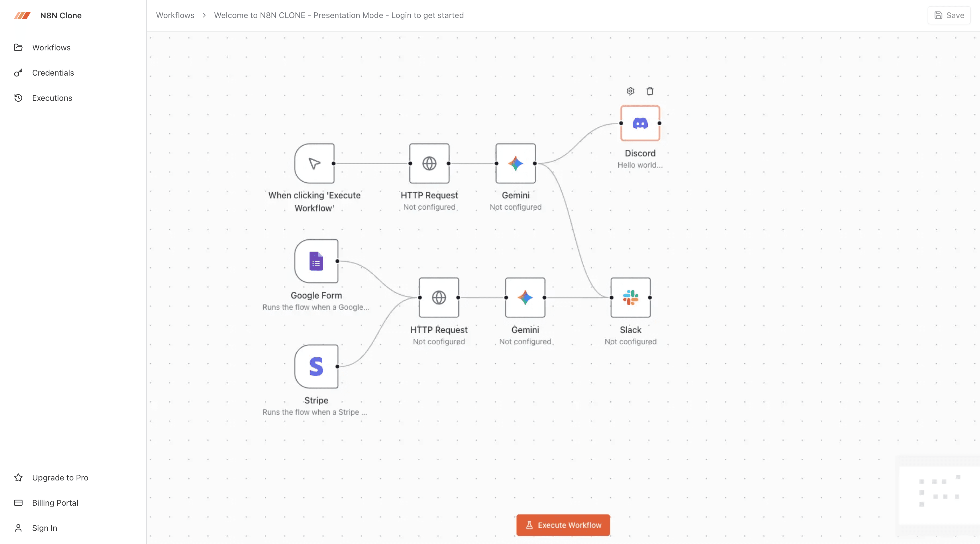The image size is (980, 544).
Task: Click the Workflows breadcrumb link
Action: (x=175, y=15)
